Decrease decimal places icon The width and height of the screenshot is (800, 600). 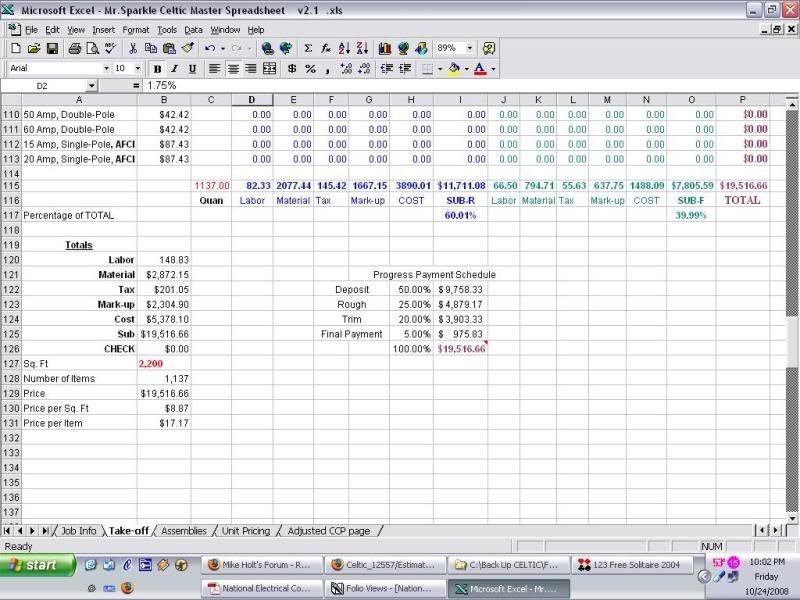point(364,68)
